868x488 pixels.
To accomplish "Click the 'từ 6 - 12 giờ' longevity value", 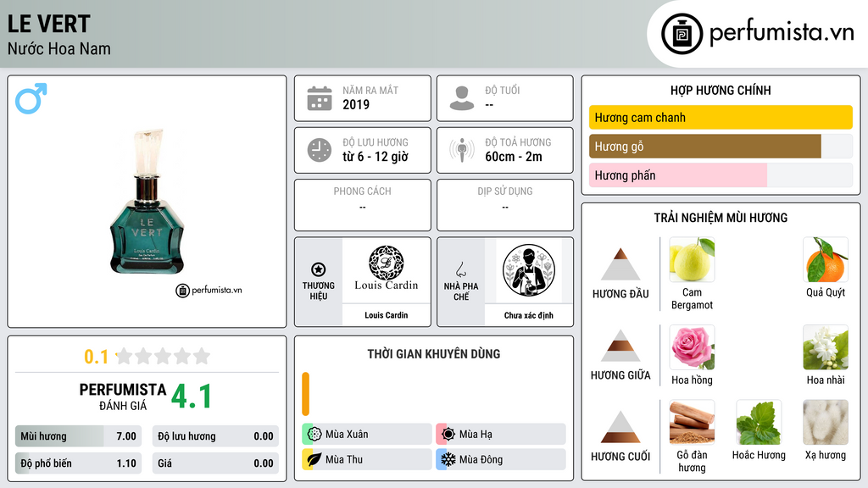I will pos(376,157).
